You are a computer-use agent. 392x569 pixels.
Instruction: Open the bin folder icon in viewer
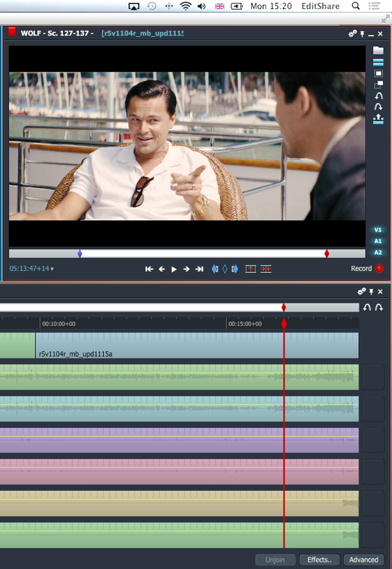click(378, 51)
